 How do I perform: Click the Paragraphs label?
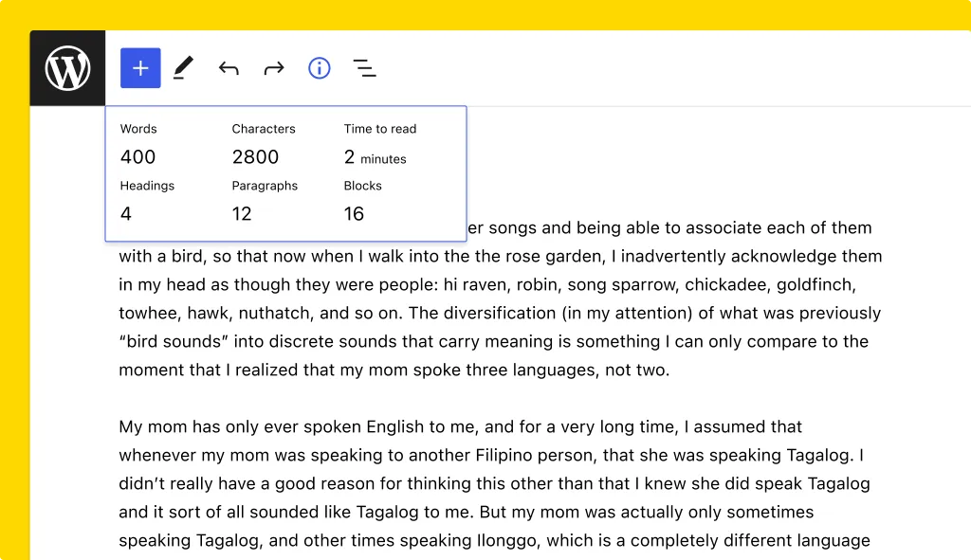[x=265, y=186]
